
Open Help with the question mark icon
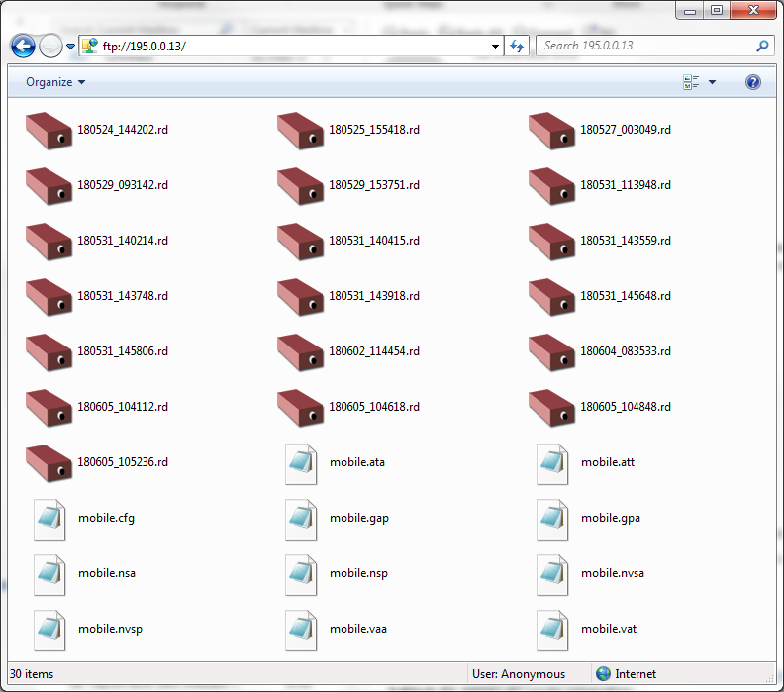[753, 82]
